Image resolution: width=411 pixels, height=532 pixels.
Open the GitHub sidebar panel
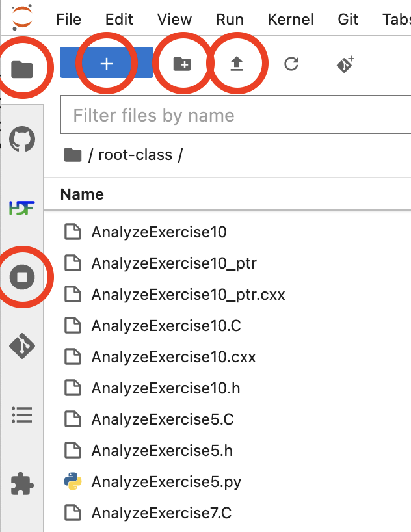(23, 139)
